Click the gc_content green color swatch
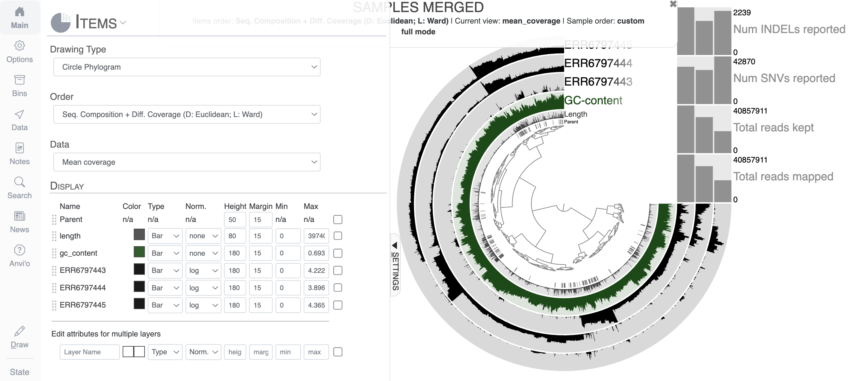868x381 pixels. pos(139,252)
